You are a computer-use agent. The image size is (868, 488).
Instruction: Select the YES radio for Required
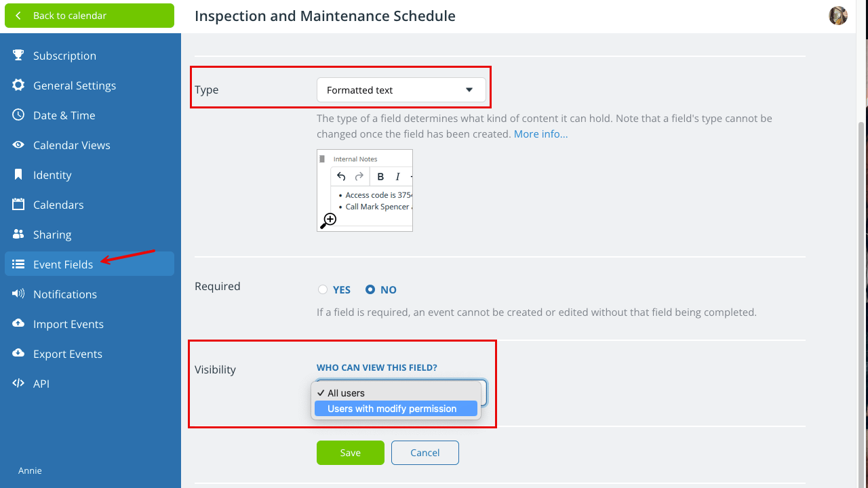tap(323, 289)
